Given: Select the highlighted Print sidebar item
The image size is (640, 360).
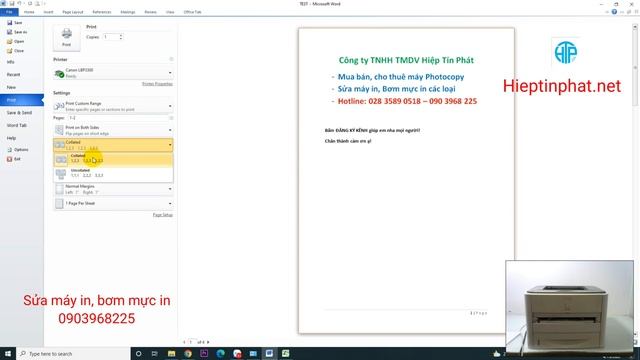Looking at the screenshot, I should (22, 100).
